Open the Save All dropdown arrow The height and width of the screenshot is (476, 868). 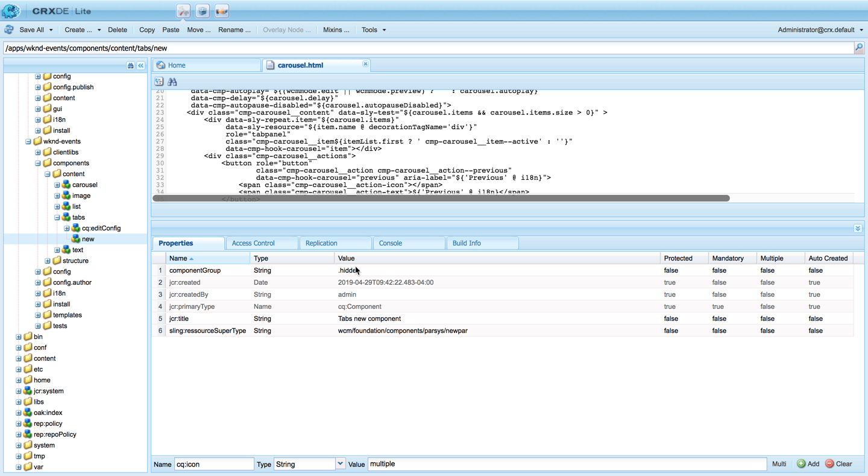click(50, 30)
